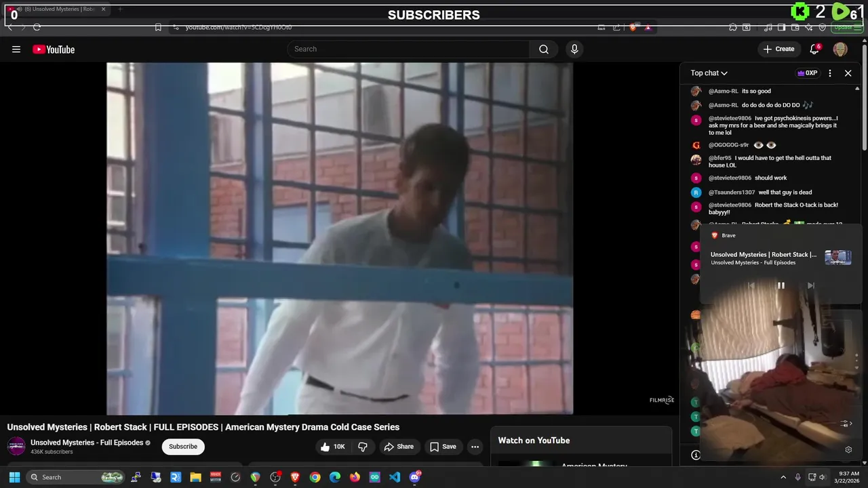This screenshot has width=868, height=488.
Task: Open more actions ellipsis below video
Action: tap(475, 447)
